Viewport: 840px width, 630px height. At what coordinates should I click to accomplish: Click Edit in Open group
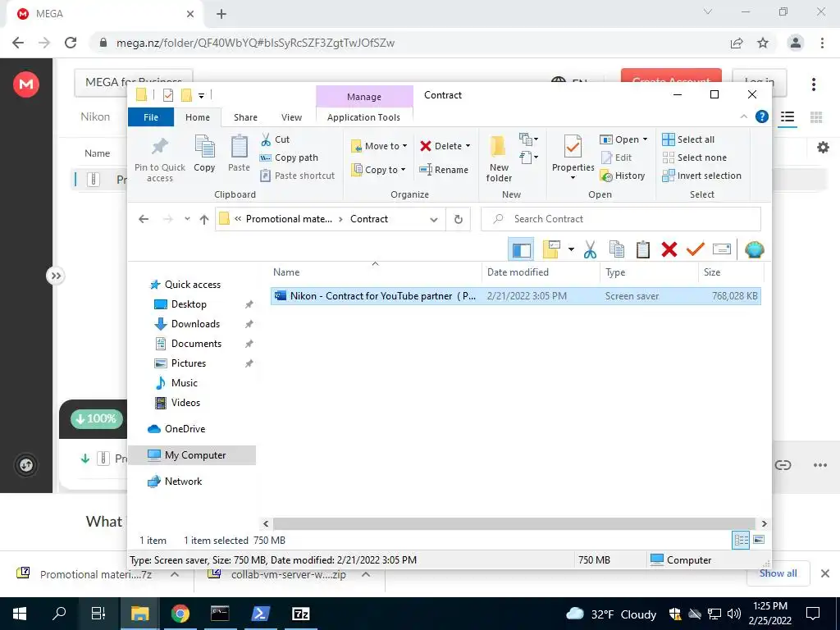[616, 157]
